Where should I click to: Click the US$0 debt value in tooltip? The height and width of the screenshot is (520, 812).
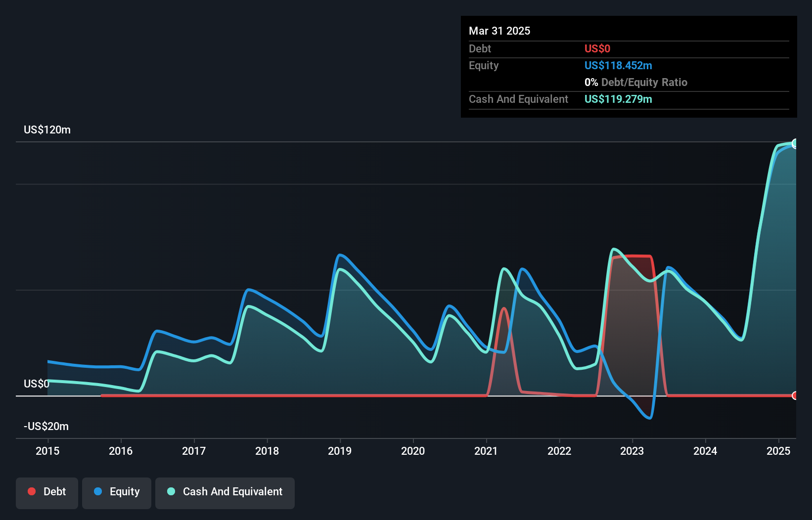pos(597,48)
